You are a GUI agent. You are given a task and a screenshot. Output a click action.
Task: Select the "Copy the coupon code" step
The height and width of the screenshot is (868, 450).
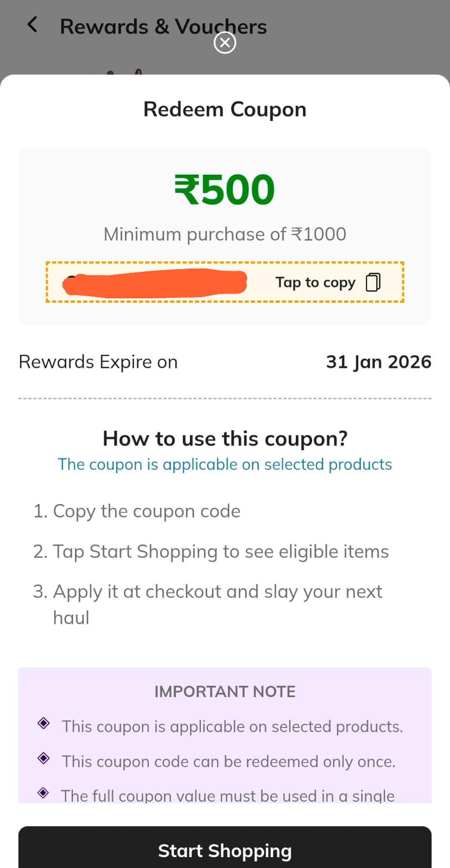tap(137, 511)
